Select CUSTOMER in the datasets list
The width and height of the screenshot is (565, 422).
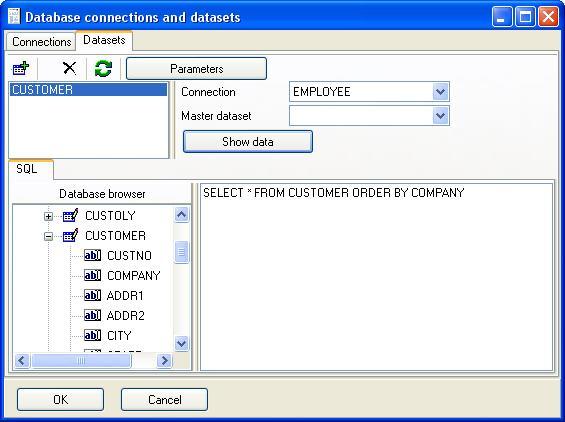pyautogui.click(x=89, y=90)
